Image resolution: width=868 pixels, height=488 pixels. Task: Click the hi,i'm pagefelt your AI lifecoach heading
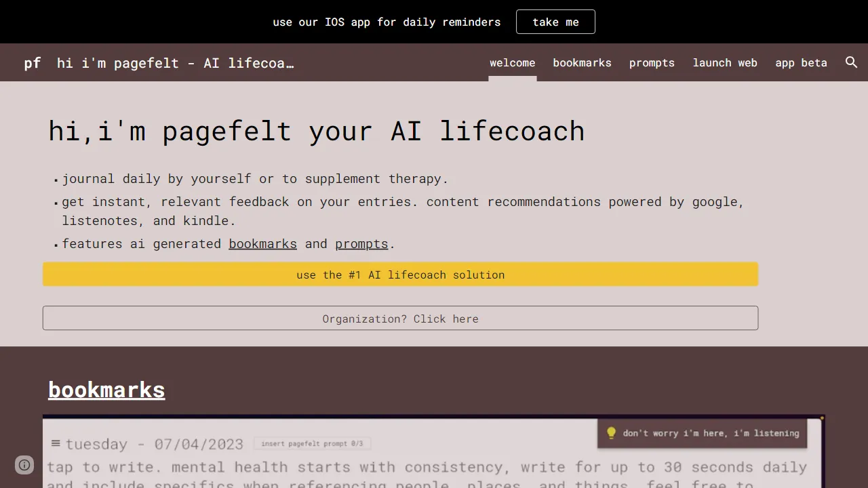(x=316, y=131)
